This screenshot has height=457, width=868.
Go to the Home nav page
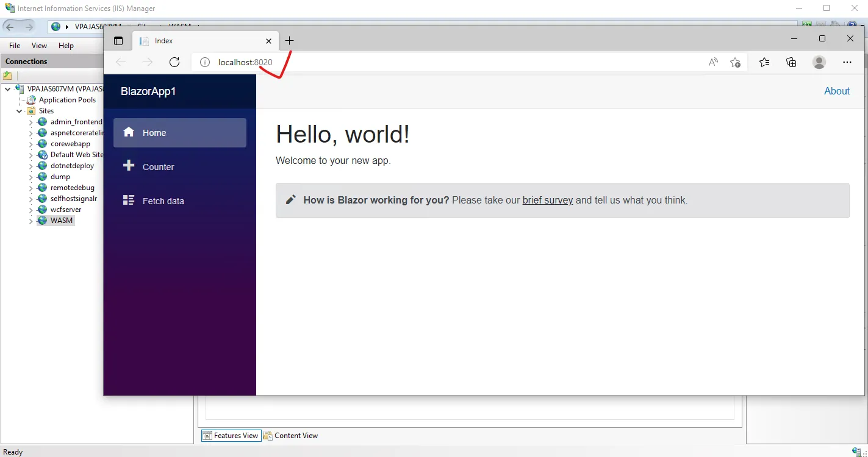point(180,133)
